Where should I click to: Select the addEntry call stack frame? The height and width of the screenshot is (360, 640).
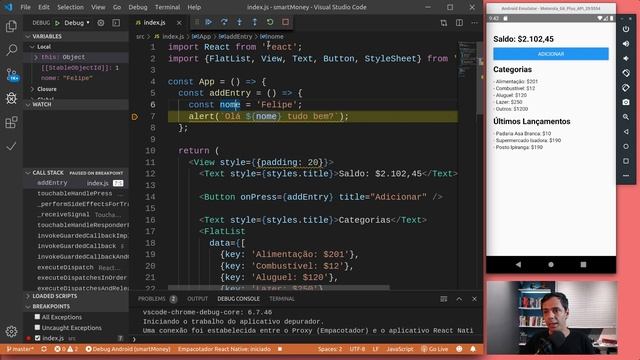76,183
